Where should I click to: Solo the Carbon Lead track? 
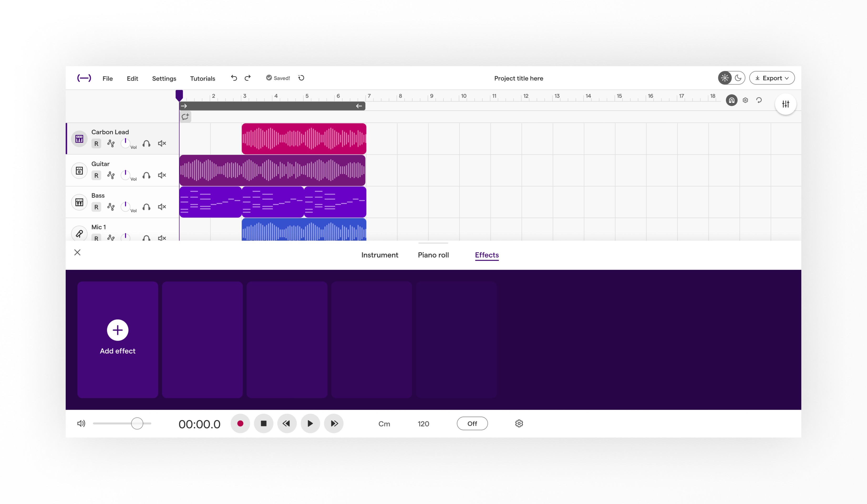pyautogui.click(x=147, y=143)
